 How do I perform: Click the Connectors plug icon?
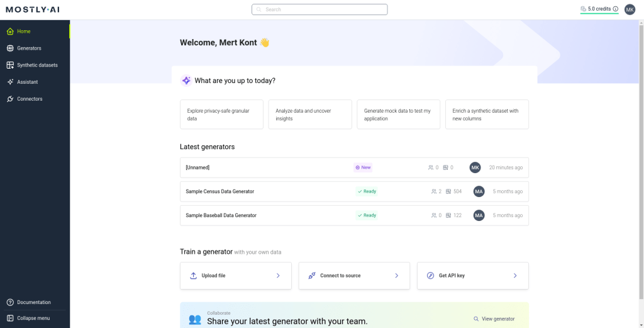click(x=10, y=99)
